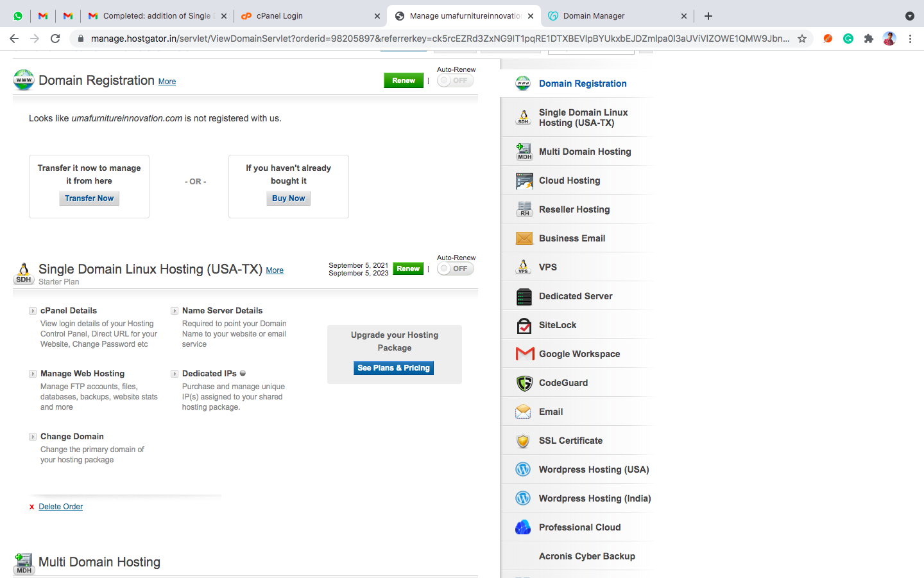Open a new browser tab
Image resolution: width=924 pixels, height=578 pixels.
tap(708, 16)
